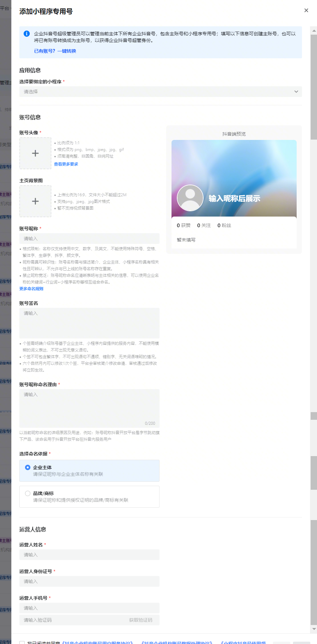Click the blue info icon in notice banner

tap(27, 34)
